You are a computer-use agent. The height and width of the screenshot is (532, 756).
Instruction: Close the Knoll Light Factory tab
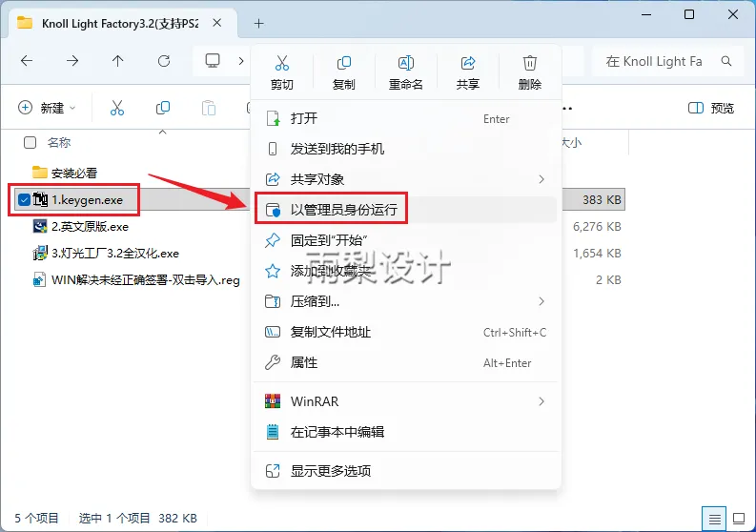pyautogui.click(x=217, y=23)
